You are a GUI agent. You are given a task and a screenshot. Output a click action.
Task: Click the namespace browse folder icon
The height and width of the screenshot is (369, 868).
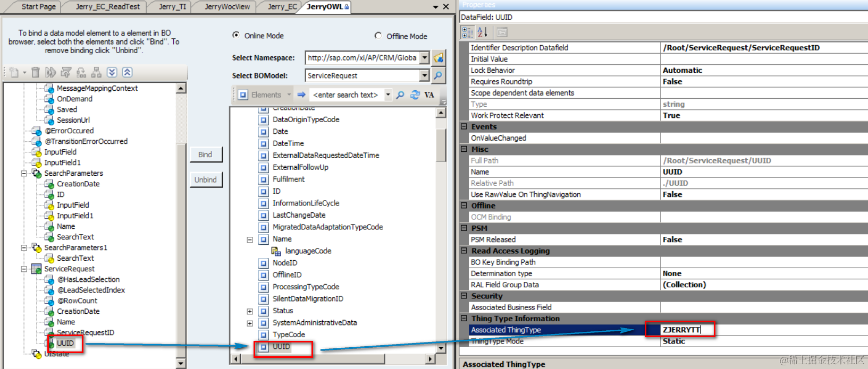[x=439, y=57]
